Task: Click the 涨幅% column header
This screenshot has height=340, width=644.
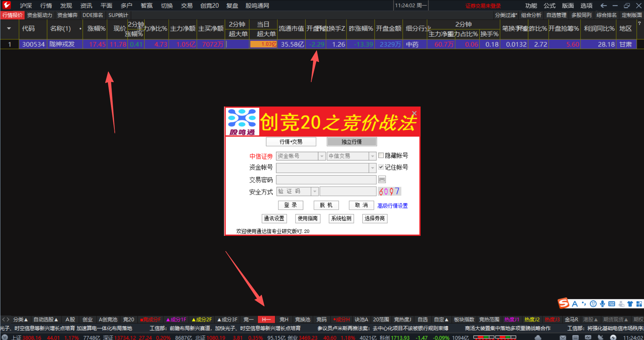Action: (x=96, y=28)
